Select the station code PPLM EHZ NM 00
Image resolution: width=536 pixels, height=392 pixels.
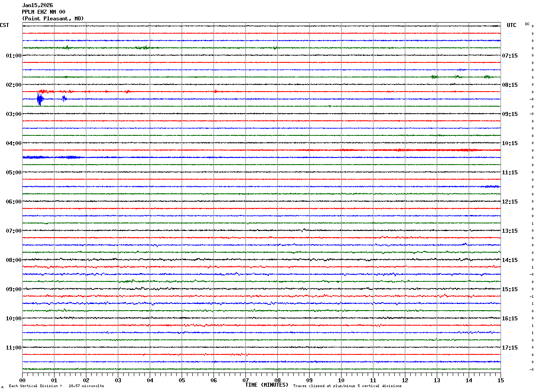pyautogui.click(x=43, y=12)
